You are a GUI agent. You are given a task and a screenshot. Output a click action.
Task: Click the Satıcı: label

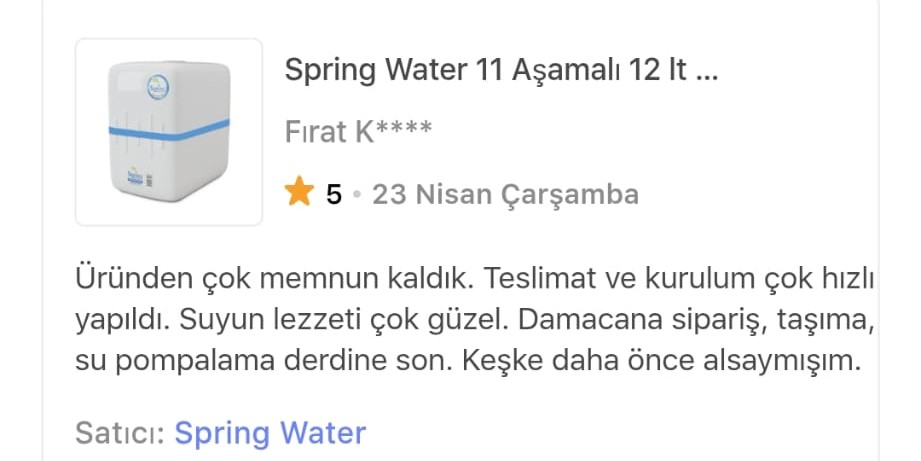[x=120, y=433]
